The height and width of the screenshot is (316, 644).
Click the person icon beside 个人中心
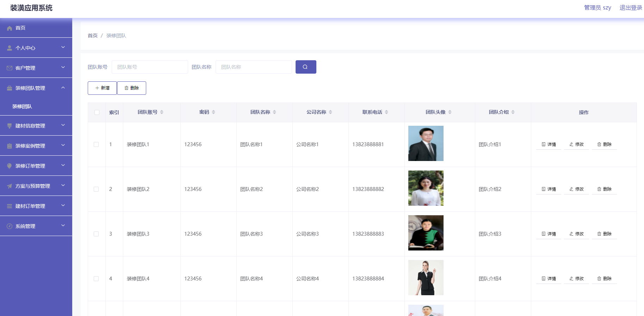pyautogui.click(x=10, y=48)
